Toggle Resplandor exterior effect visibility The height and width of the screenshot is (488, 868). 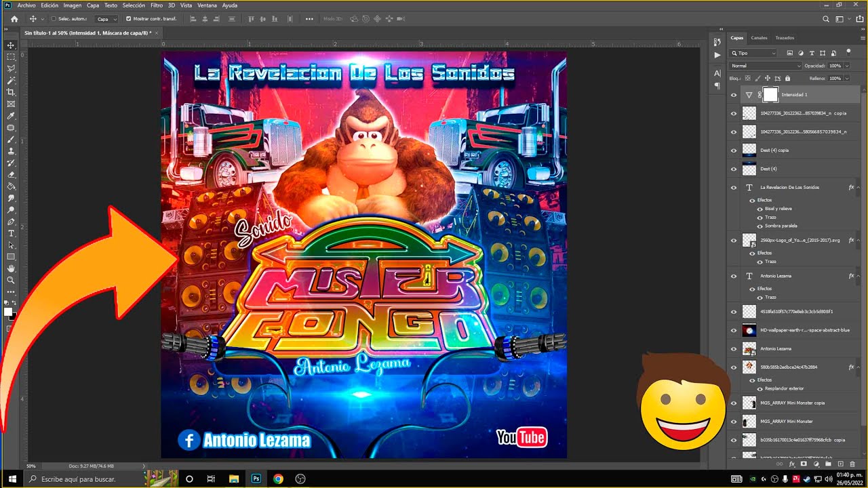[759, 388]
